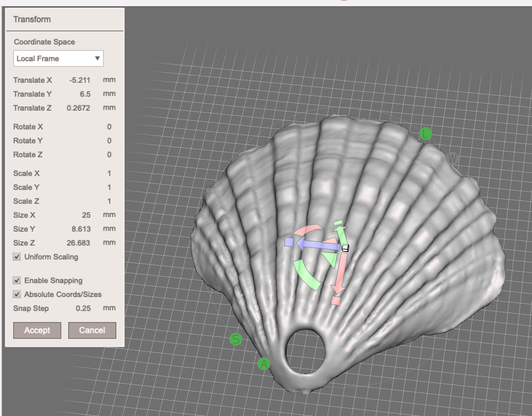
Task: Select the Size X value 25
Action: (x=86, y=215)
